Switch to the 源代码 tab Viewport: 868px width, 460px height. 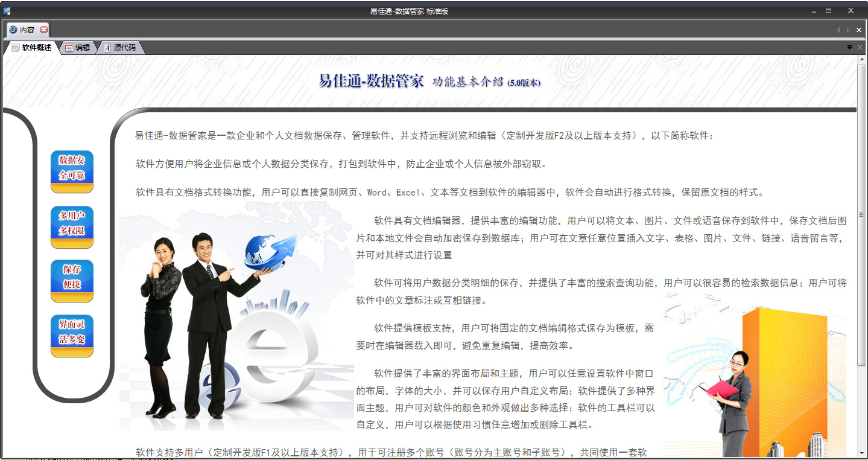click(x=121, y=48)
